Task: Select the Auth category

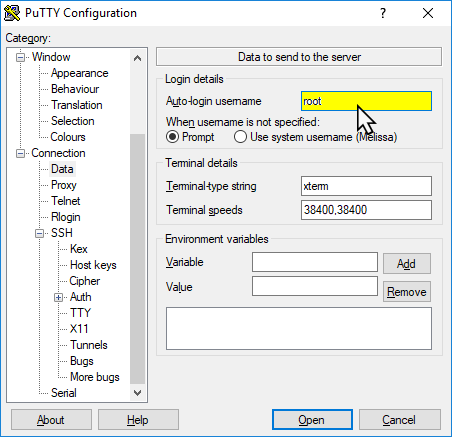Action: (x=81, y=297)
